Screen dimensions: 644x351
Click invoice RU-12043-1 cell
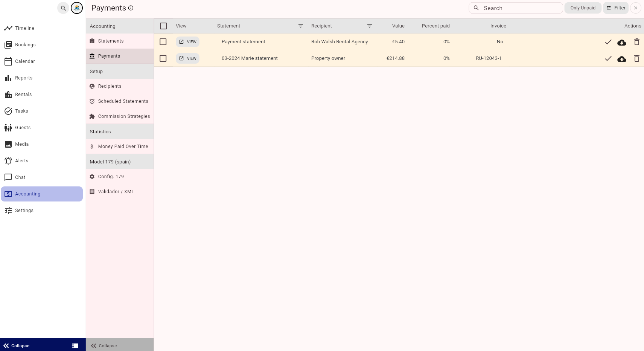(x=489, y=58)
